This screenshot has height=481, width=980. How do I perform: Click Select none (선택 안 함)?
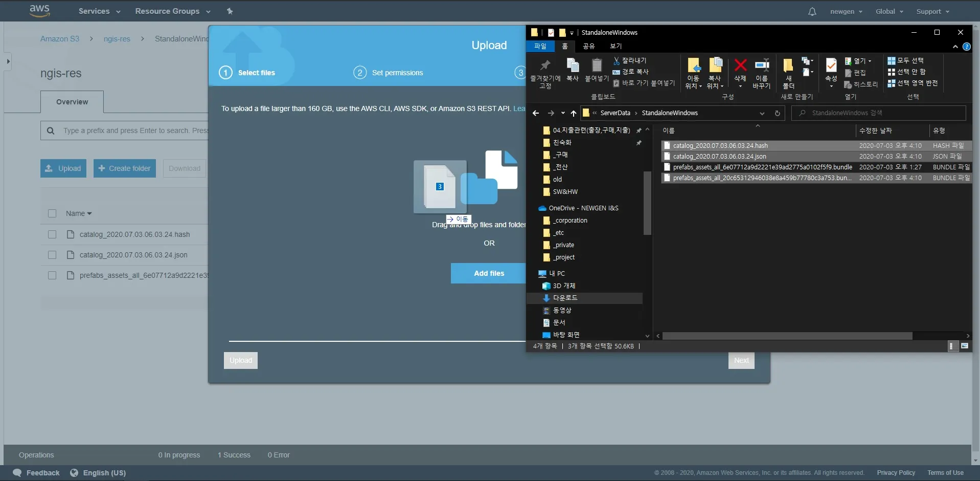click(x=906, y=72)
